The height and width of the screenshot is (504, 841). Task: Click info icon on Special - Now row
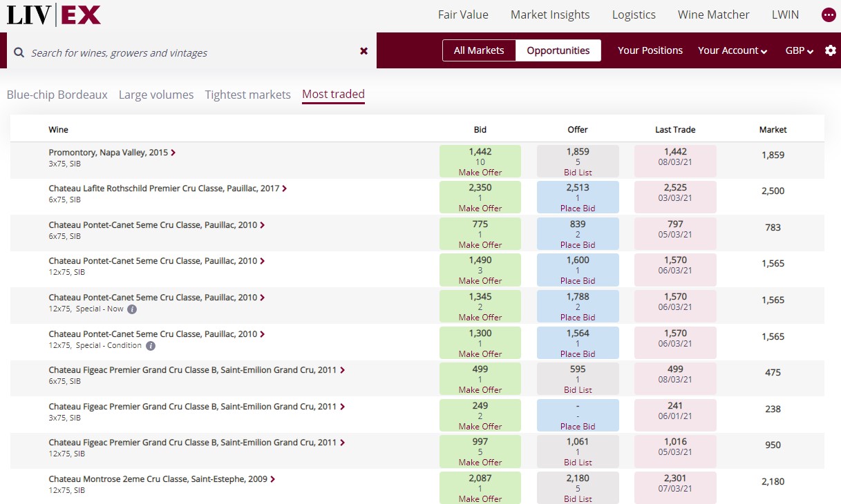point(132,309)
